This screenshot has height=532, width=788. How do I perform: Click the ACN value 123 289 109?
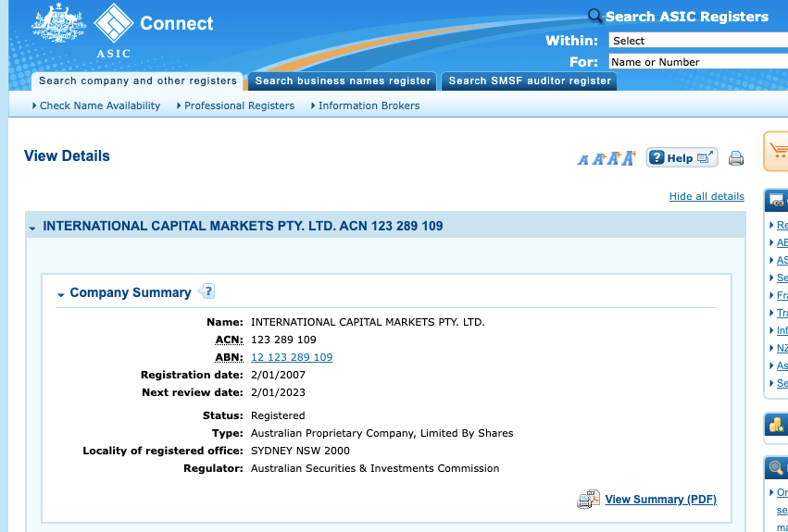click(x=283, y=340)
